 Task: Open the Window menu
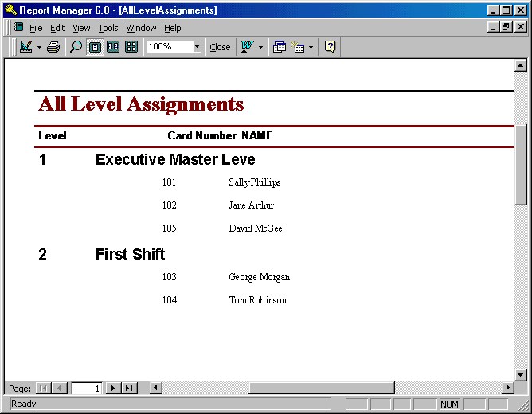(x=141, y=28)
